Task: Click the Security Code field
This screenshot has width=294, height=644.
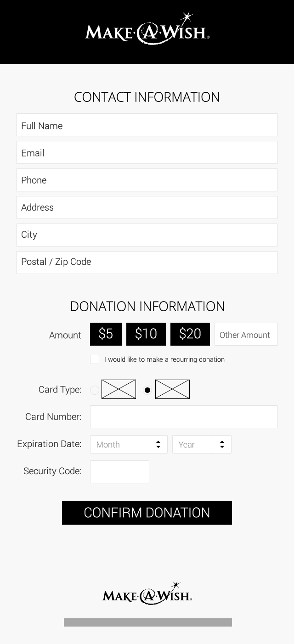Action: coord(119,472)
